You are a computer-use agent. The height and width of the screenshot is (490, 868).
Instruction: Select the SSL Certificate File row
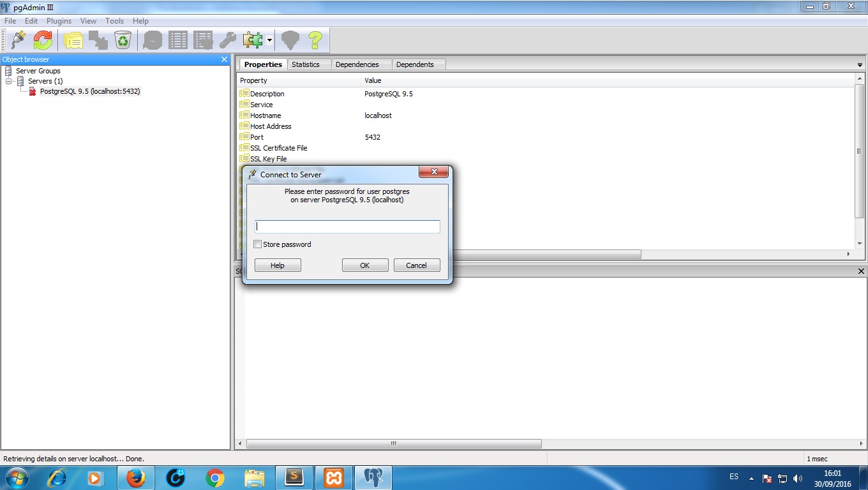click(x=546, y=148)
